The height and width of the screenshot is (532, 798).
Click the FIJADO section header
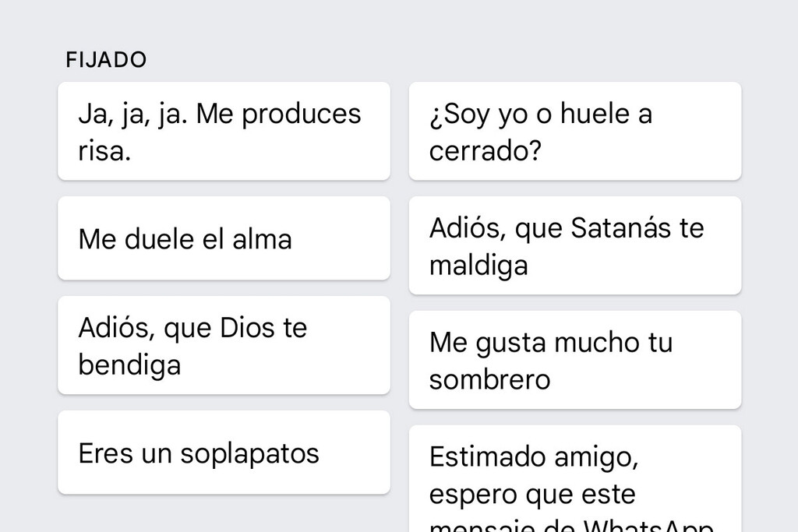(106, 59)
